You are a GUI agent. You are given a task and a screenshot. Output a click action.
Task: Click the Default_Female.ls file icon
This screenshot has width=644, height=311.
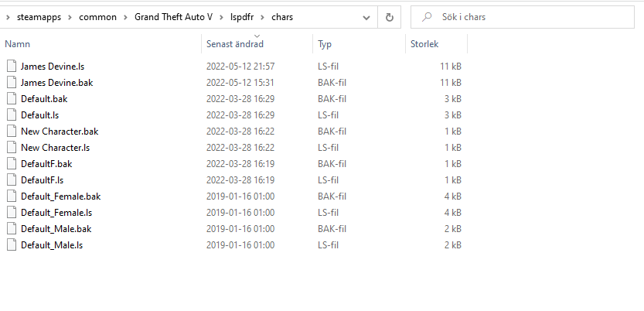(11, 212)
